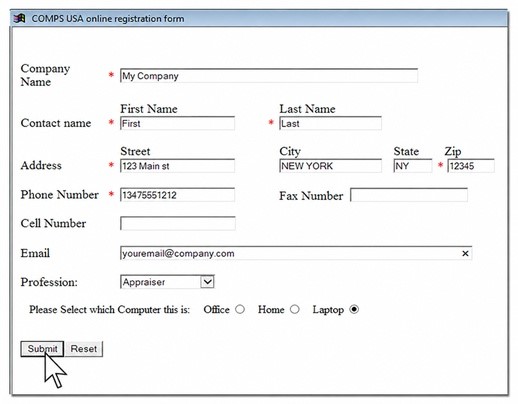
Task: Click the State heading label
Action: pos(406,151)
